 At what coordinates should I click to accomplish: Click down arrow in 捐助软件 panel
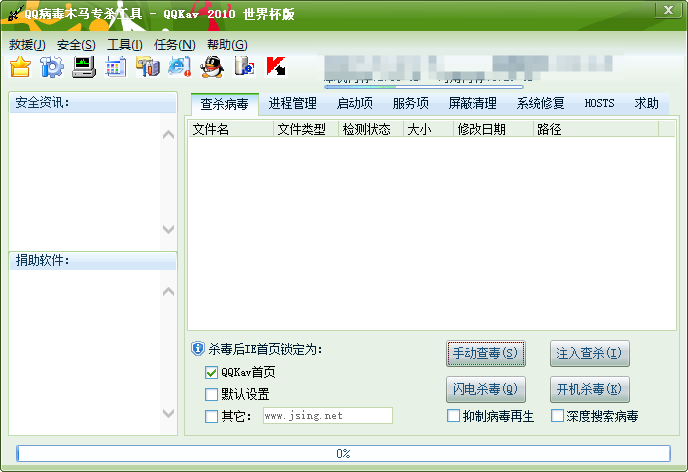(x=168, y=413)
